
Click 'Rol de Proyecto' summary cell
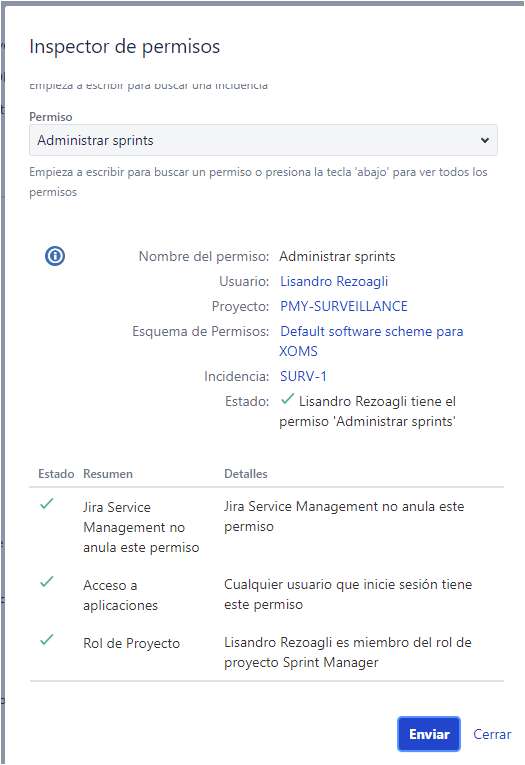(131, 644)
